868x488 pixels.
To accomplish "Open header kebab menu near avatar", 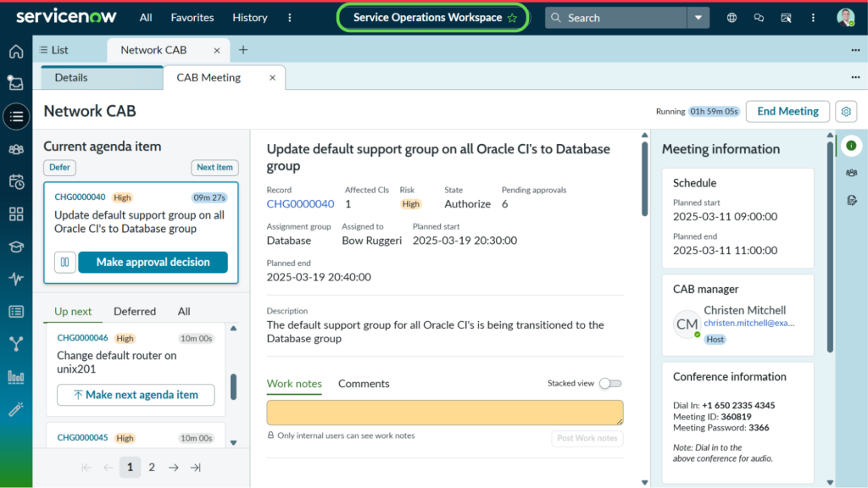I will tap(813, 18).
